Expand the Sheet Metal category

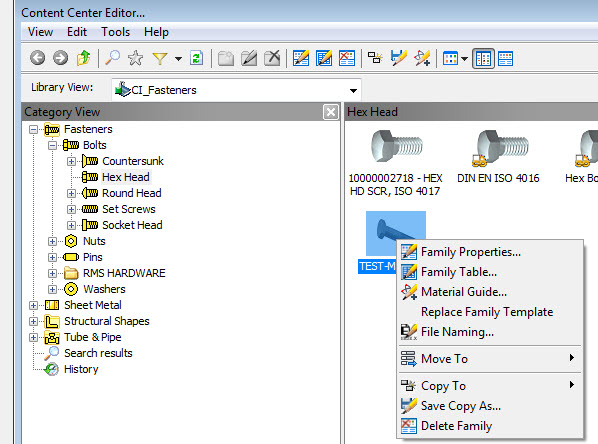pyautogui.click(x=34, y=306)
